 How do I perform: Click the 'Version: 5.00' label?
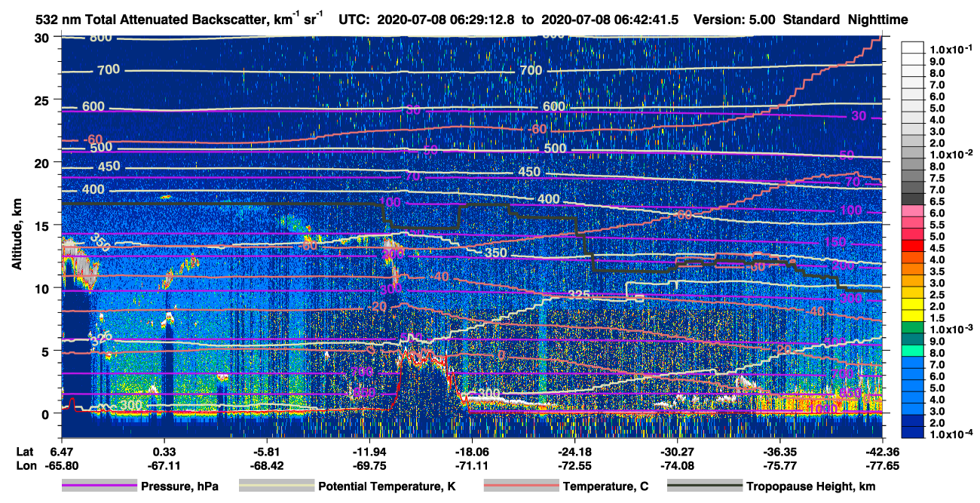733,20
